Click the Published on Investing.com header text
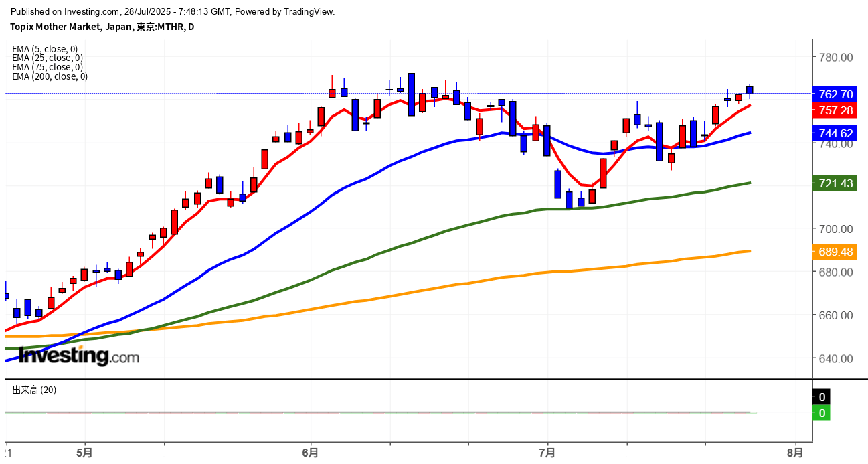 click(173, 11)
